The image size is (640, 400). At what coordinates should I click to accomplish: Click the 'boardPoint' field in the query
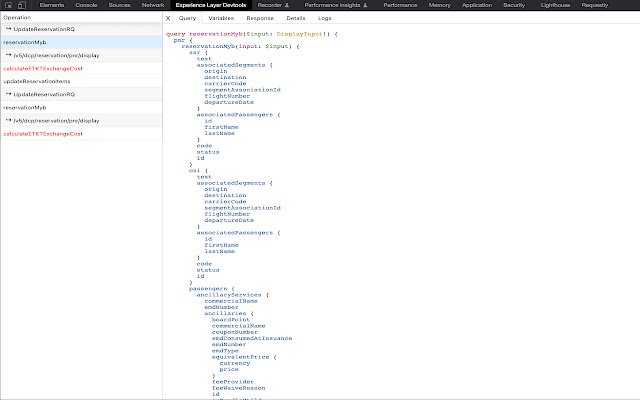point(231,320)
